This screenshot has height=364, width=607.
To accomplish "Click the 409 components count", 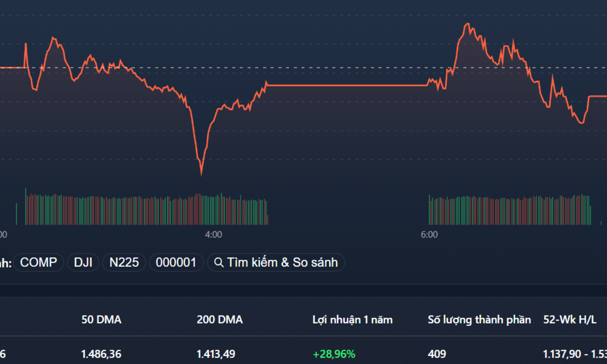I will pos(437,354).
